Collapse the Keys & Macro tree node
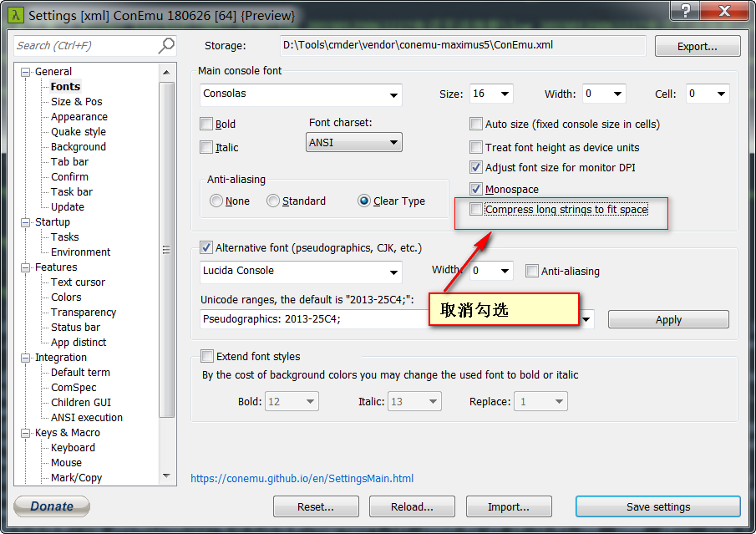756x534 pixels. (26, 433)
